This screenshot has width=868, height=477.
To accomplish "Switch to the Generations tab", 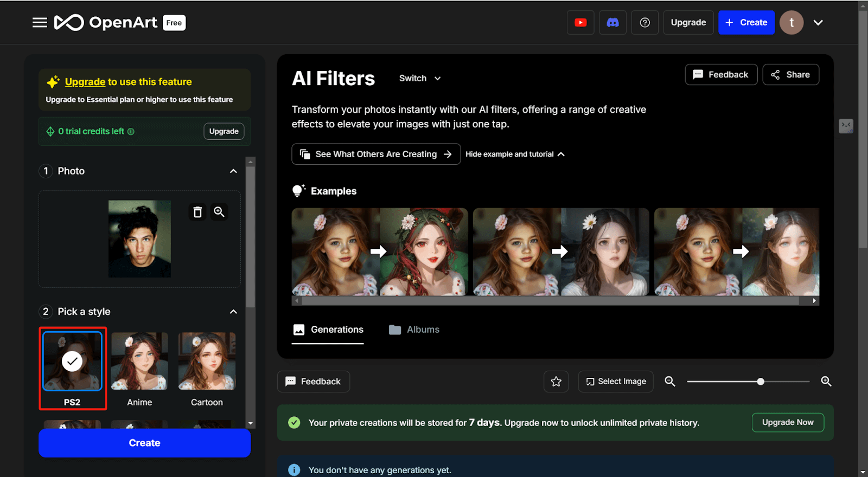I will (328, 330).
